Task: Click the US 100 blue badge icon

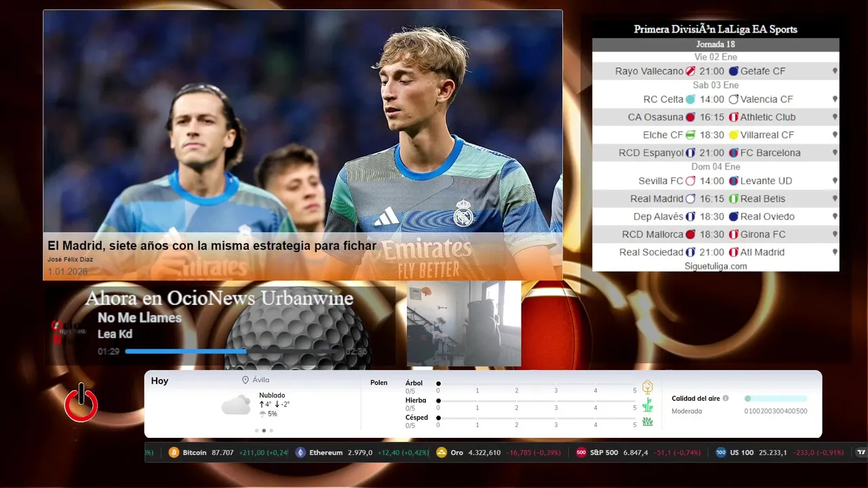Action: (721, 452)
